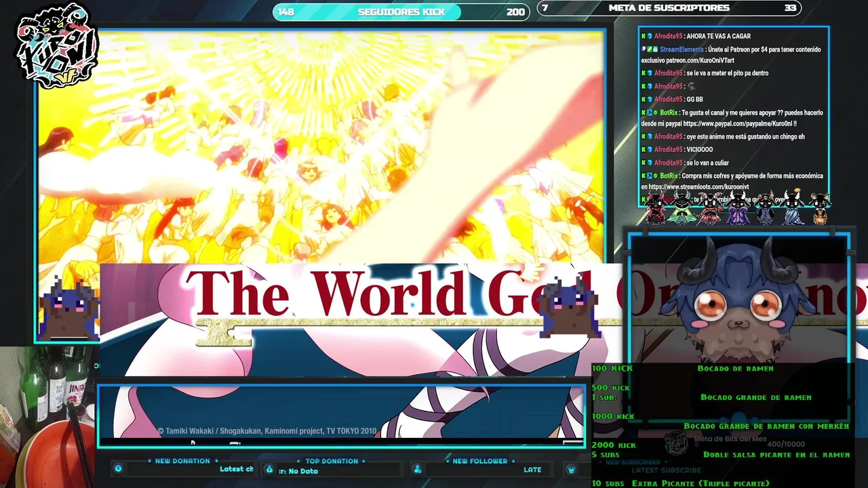Viewport: 868px width, 488px height.
Task: Click the Tamiki Wakaki copyright line
Action: click(267, 431)
